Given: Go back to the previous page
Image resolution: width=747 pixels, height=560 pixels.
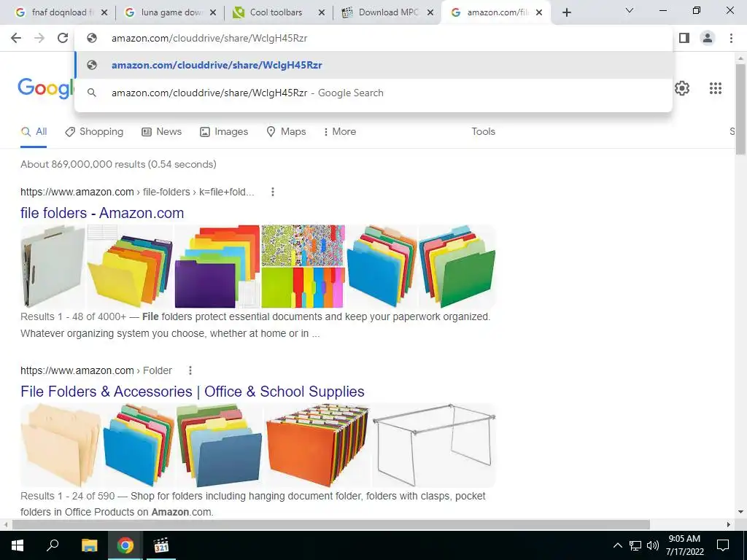Looking at the screenshot, I should point(16,38).
